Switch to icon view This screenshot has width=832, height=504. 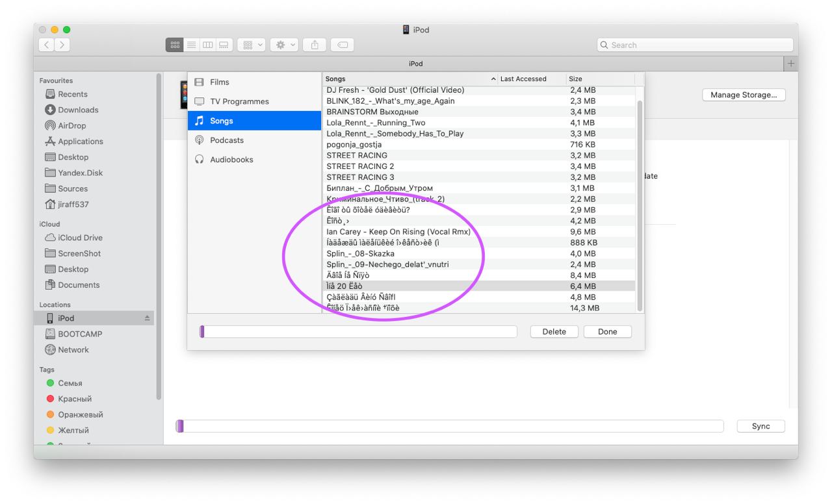175,45
